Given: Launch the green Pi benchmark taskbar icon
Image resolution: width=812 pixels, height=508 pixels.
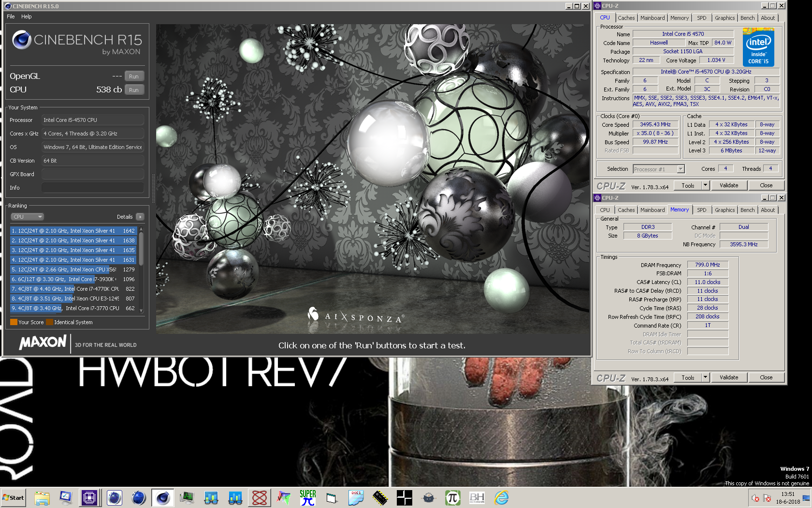Looking at the screenshot, I should [x=453, y=497].
